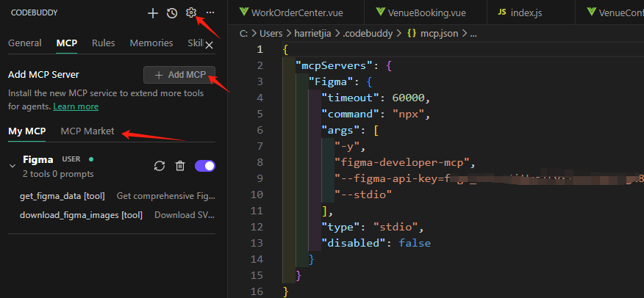This screenshot has height=298, width=644.
Task: Delete the Figma MCP server
Action: (x=180, y=166)
